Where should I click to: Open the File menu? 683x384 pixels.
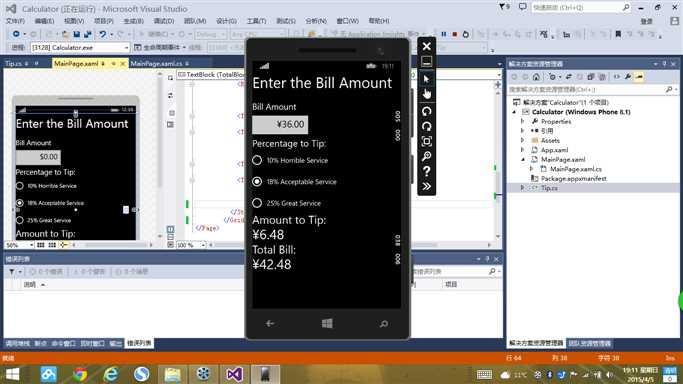pos(15,21)
